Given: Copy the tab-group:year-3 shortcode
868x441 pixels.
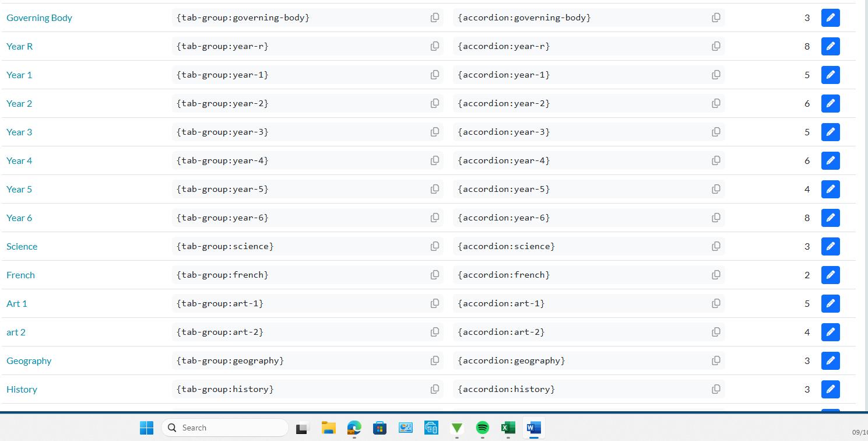Looking at the screenshot, I should point(435,132).
